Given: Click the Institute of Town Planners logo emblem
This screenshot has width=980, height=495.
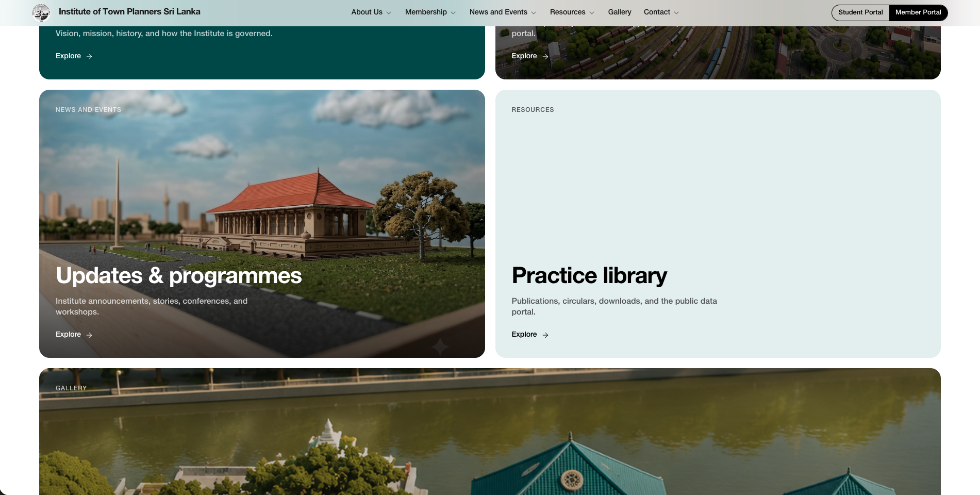Looking at the screenshot, I should pyautogui.click(x=41, y=12).
